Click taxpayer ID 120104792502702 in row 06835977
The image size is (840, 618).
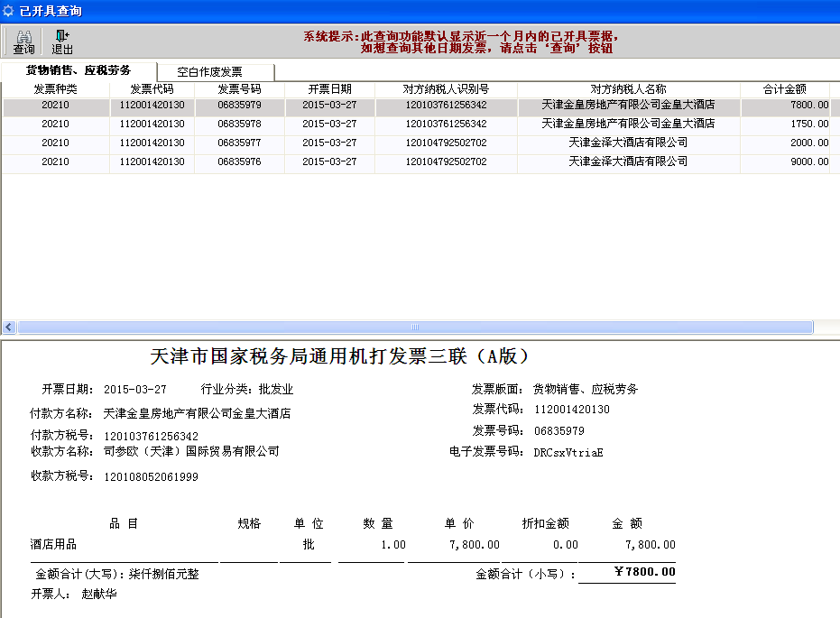447,143
